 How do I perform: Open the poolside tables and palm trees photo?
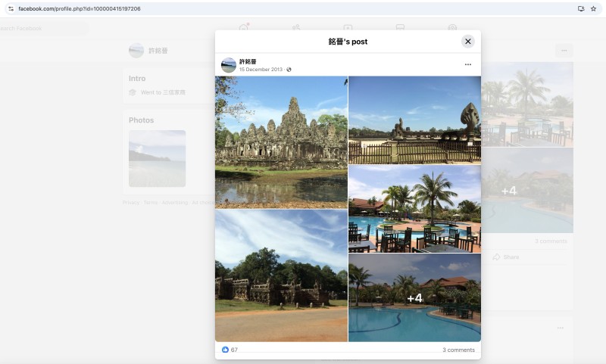[x=414, y=208]
